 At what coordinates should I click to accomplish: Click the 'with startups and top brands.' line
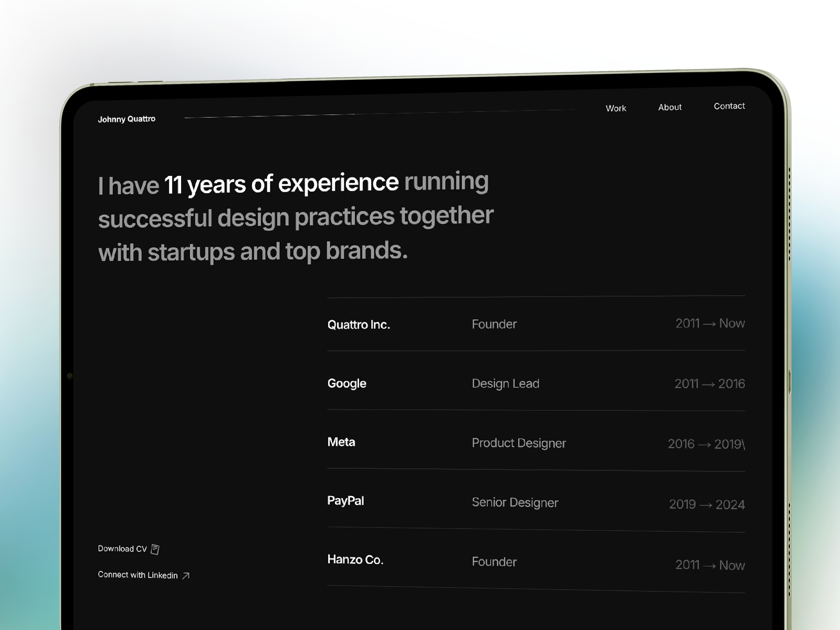(253, 251)
